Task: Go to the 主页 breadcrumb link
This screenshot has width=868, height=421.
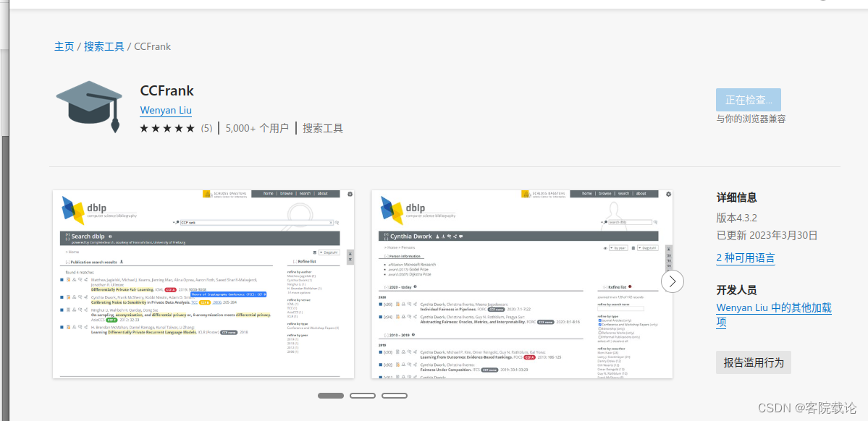Action: (x=64, y=46)
